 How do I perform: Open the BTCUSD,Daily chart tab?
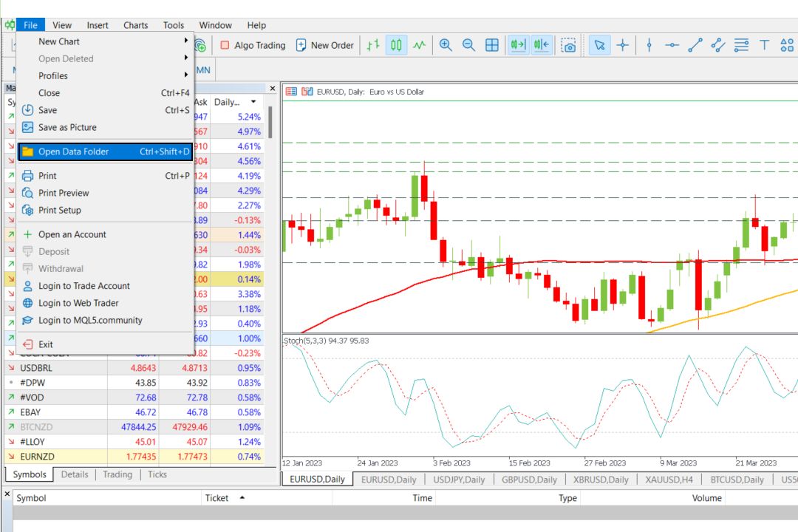point(737,480)
